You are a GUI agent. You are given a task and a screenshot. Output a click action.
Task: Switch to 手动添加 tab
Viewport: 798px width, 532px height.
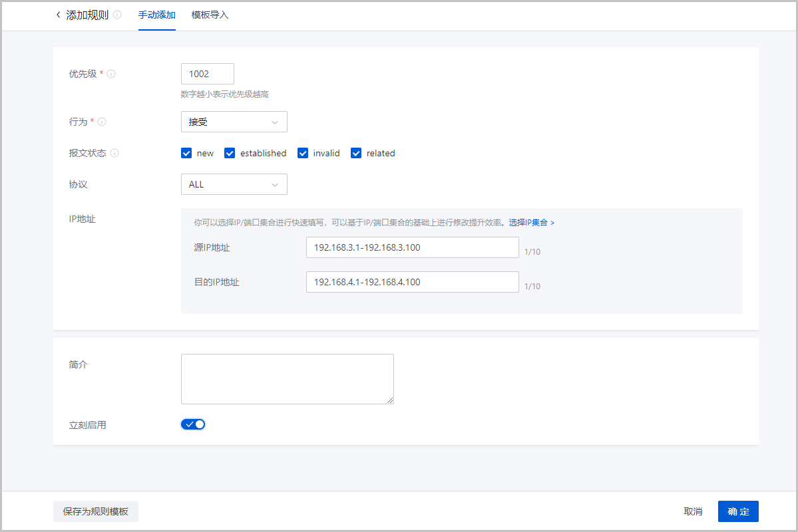(x=157, y=15)
